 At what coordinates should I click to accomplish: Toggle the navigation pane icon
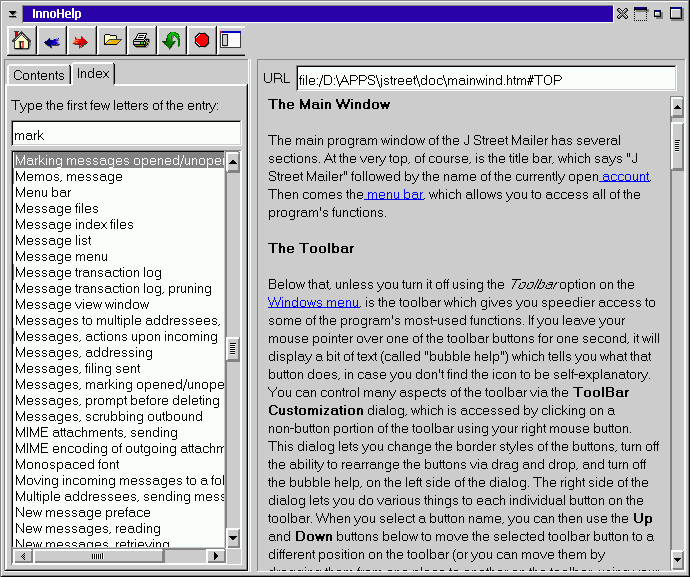tap(231, 40)
